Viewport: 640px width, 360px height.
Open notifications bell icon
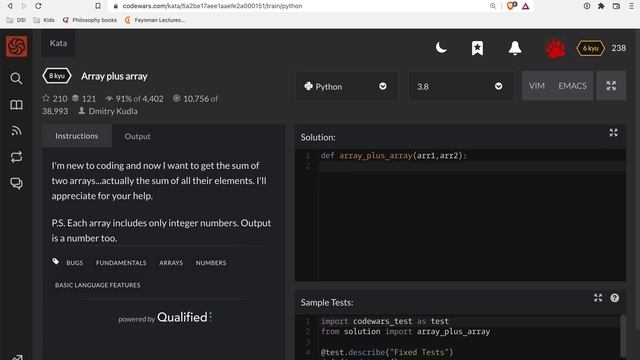(x=515, y=48)
